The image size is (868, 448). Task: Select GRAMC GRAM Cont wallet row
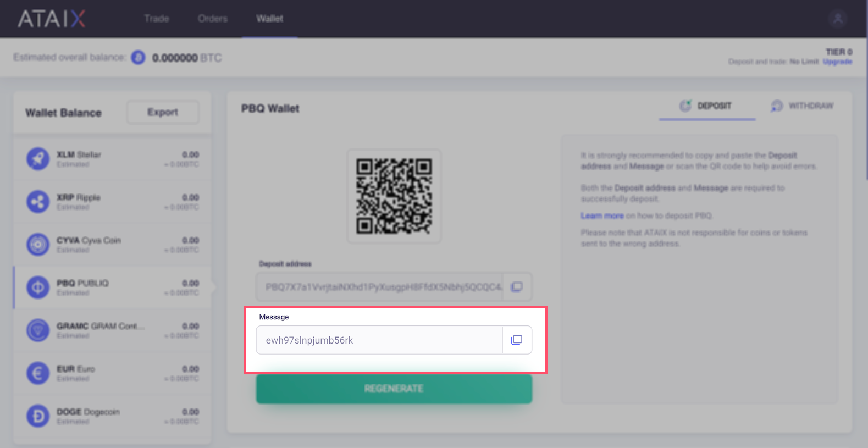point(113,330)
